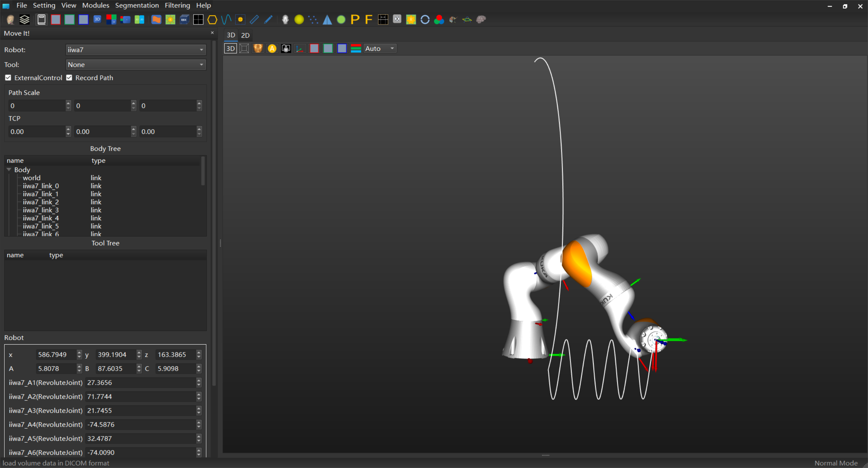The height and width of the screenshot is (468, 868).
Task: Click the layers stack icon
Action: [24, 20]
